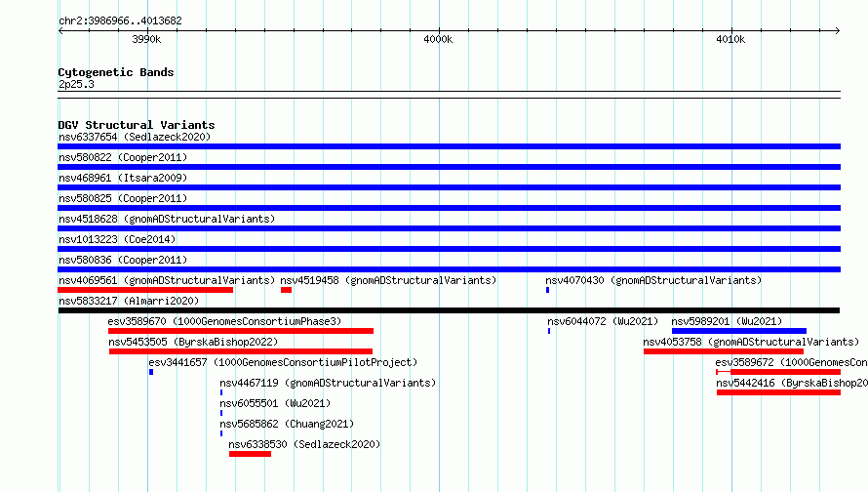Click the 4000k ruler mark
The image size is (868, 492).
coord(439,39)
